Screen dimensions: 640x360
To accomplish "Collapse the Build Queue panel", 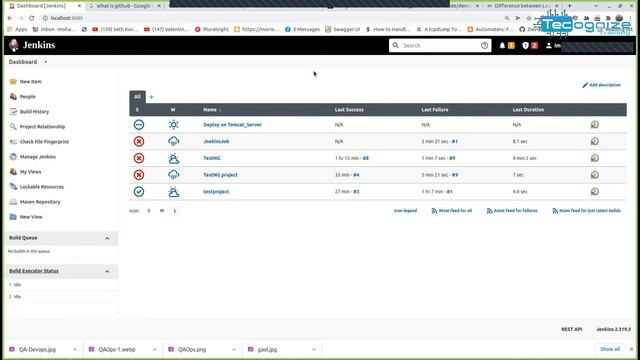I will coord(107,238).
